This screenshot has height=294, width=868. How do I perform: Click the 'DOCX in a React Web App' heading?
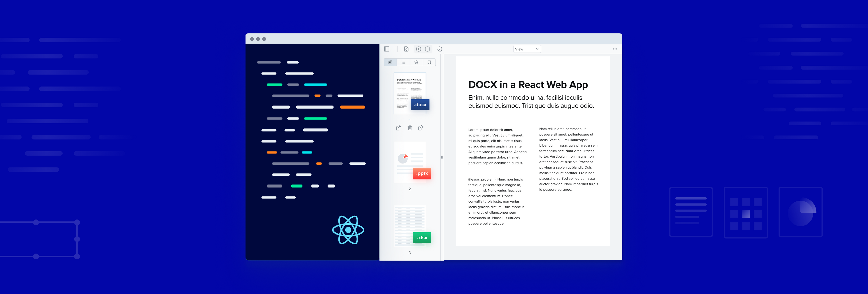[x=528, y=85]
